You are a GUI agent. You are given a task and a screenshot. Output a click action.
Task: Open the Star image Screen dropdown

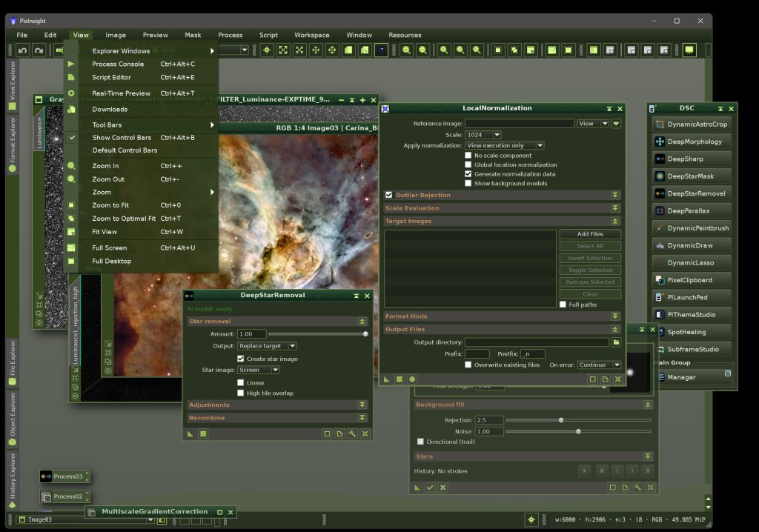259,370
